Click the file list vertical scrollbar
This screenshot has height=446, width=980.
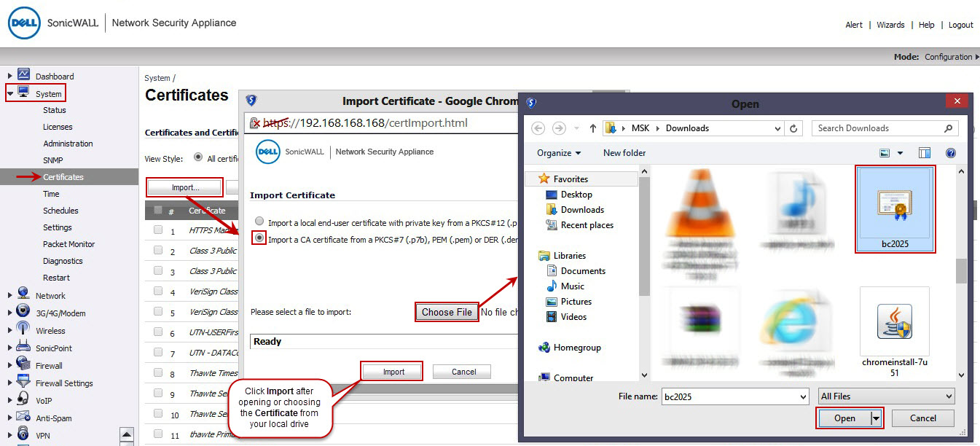click(961, 273)
